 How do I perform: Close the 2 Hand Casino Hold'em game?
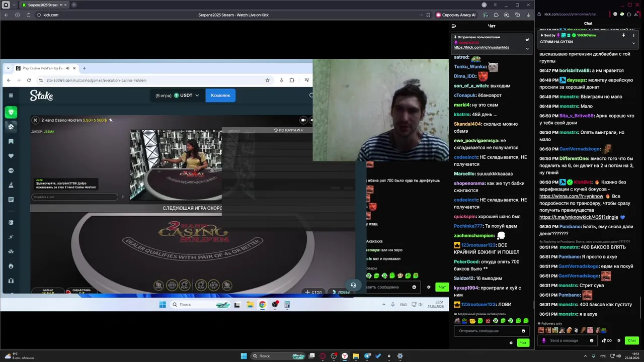(35, 120)
